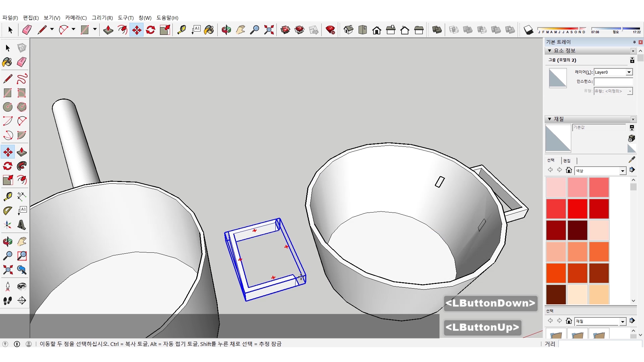Activate the Push/Pull tool in top toolbar
The height and width of the screenshot is (362, 644).
tap(108, 30)
